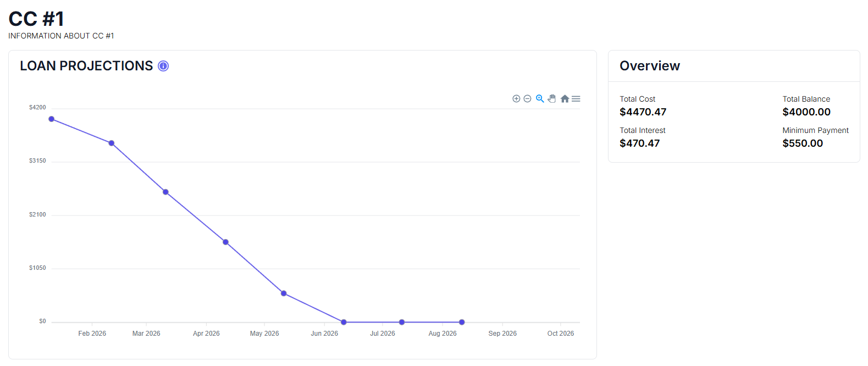Click the data point between Apr and May

[x=225, y=242]
